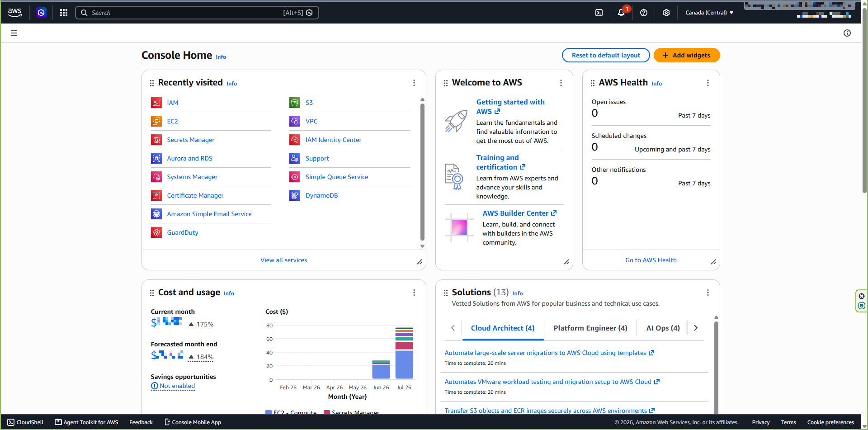Click the Aurora and RDS icon

click(x=156, y=158)
